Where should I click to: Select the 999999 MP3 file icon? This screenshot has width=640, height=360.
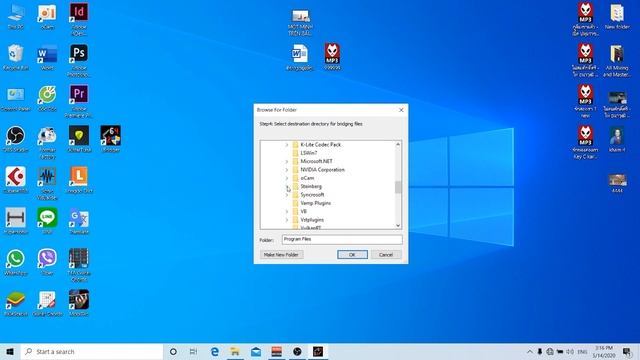coord(332,57)
